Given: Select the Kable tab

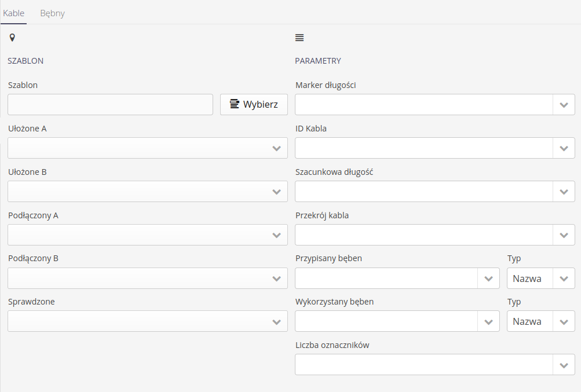Looking at the screenshot, I should pos(14,13).
